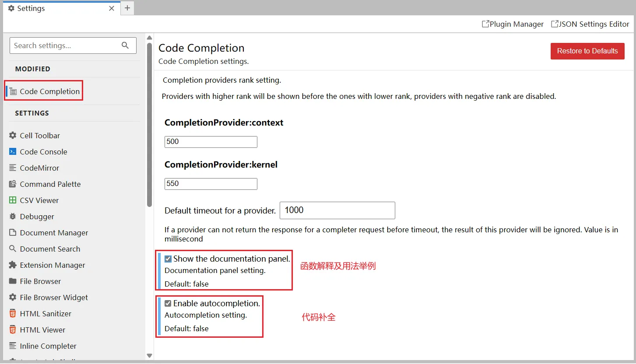Select the Code Console terminal icon
Image resolution: width=636 pixels, height=364 pixels.
(x=13, y=152)
